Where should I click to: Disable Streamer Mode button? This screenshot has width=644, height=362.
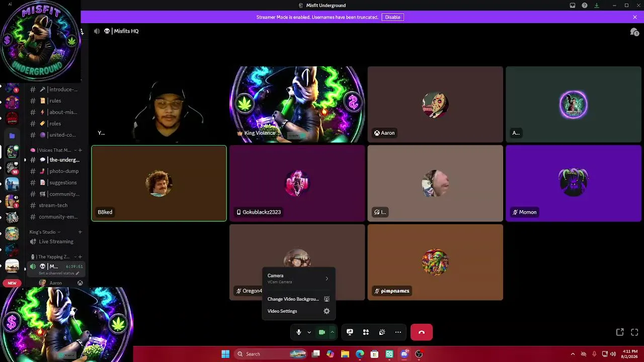[392, 17]
